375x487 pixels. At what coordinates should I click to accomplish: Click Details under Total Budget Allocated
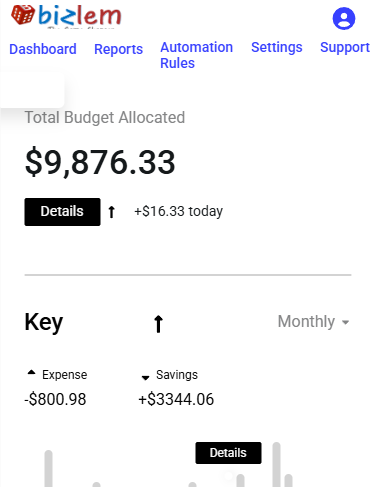tap(62, 212)
